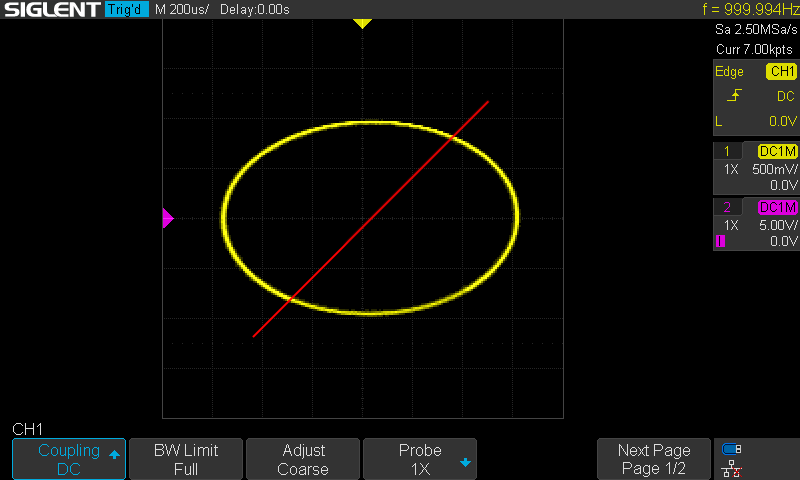Open the Coupling DC menu
The height and width of the screenshot is (480, 800).
pos(69,459)
